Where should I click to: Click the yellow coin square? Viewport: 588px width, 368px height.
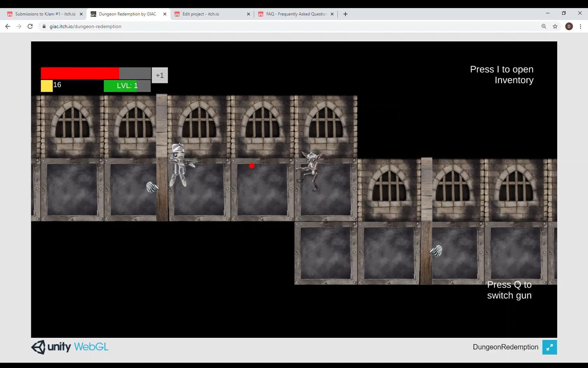pos(47,86)
